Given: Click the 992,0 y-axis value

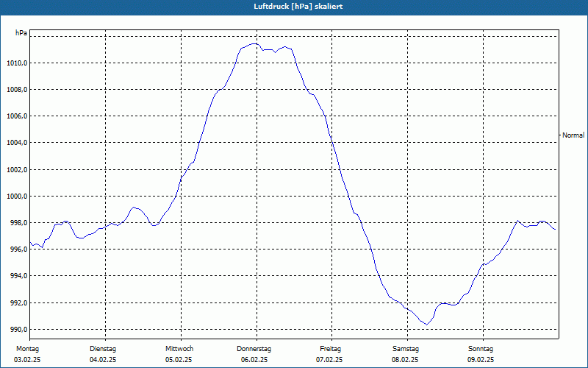Looking at the screenshot, I should coord(19,303).
